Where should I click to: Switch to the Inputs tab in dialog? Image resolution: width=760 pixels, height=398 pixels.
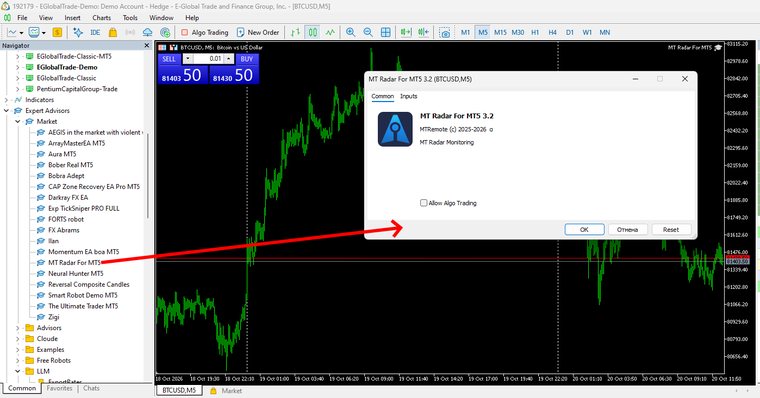[409, 96]
